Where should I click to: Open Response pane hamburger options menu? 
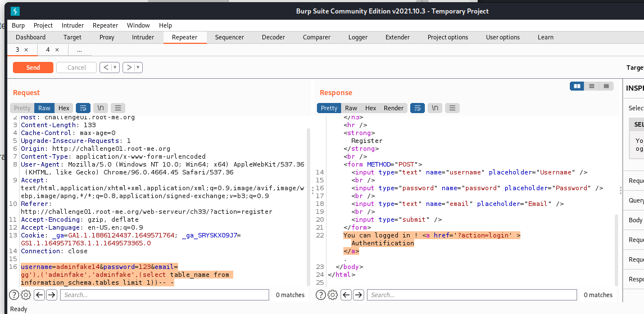[452, 108]
